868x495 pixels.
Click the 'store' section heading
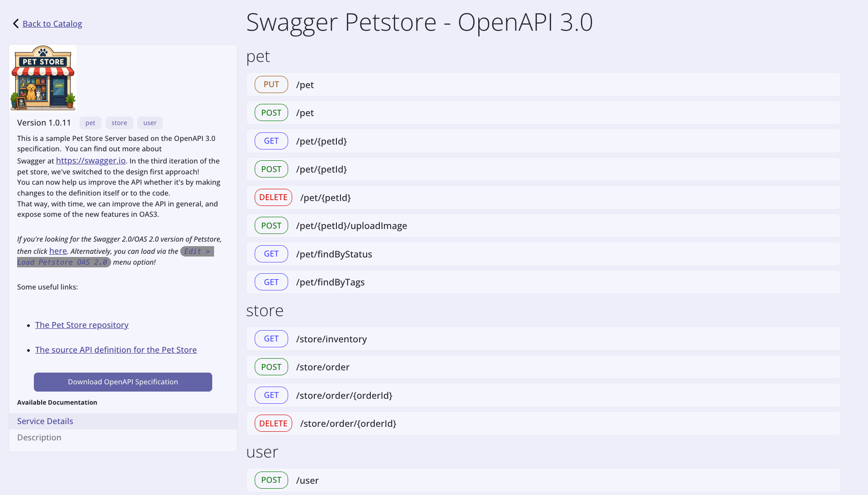point(265,311)
